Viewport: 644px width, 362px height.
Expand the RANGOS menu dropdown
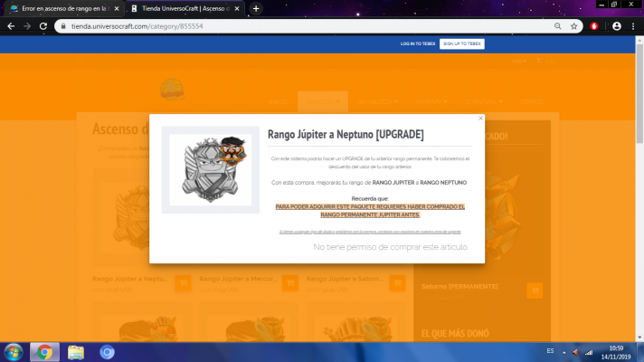pos(323,101)
